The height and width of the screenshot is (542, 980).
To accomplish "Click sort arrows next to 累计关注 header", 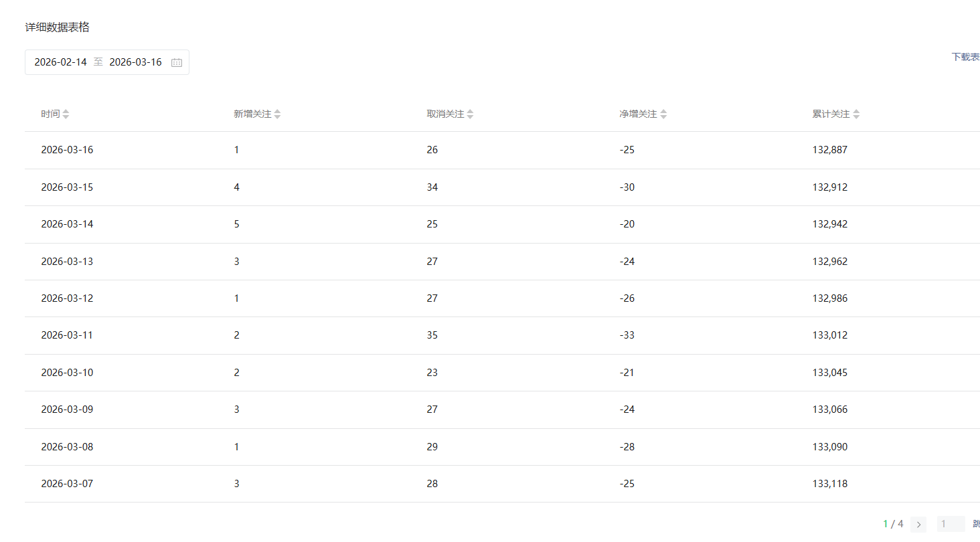I will (x=856, y=114).
